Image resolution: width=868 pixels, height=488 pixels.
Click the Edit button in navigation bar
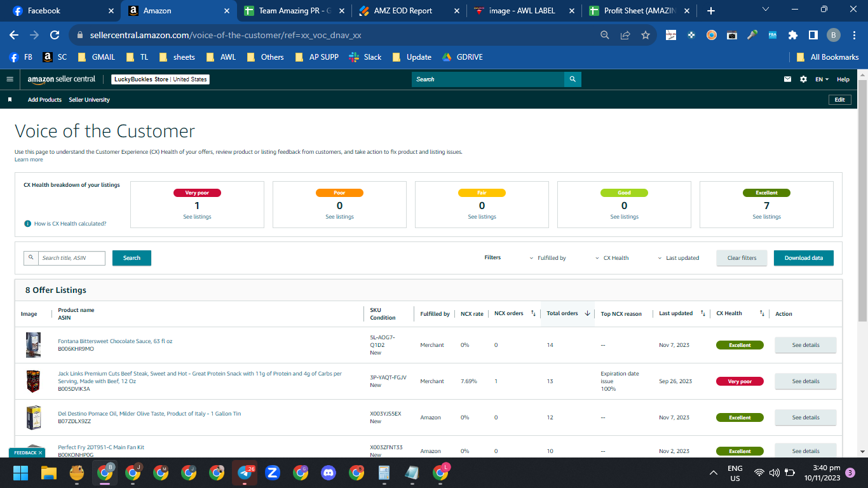[839, 100]
